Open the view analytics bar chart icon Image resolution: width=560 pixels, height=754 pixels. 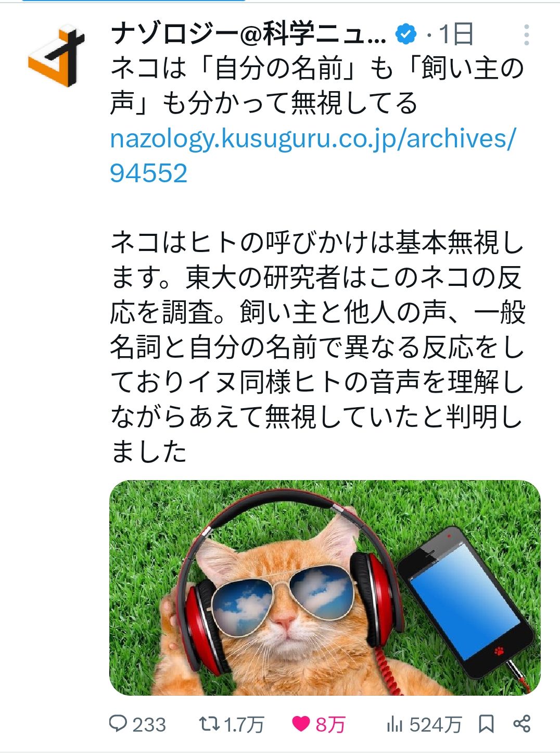[x=394, y=724]
